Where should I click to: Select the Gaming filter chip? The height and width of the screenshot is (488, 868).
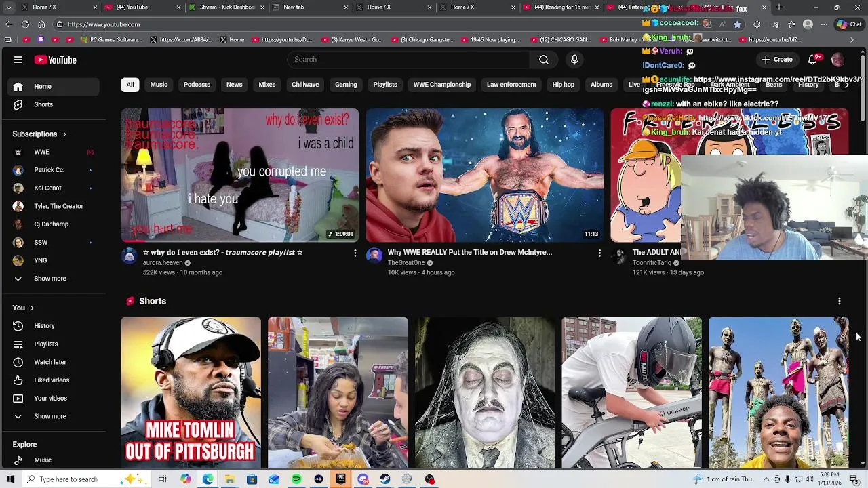[346, 85]
